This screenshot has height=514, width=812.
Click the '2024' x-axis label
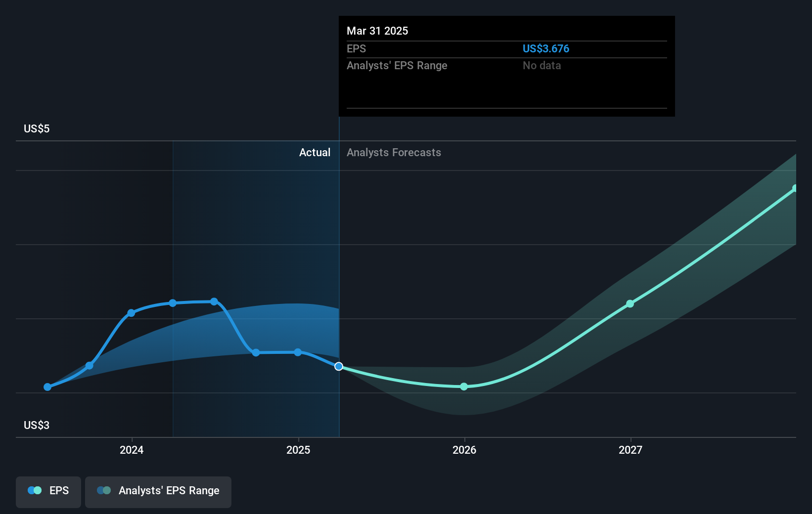[132, 450]
